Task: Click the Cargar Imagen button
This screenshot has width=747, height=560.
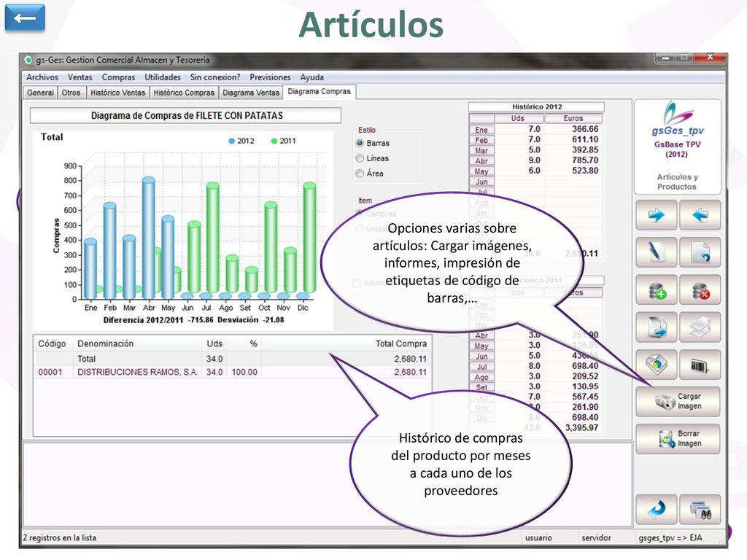Action: pos(678,402)
